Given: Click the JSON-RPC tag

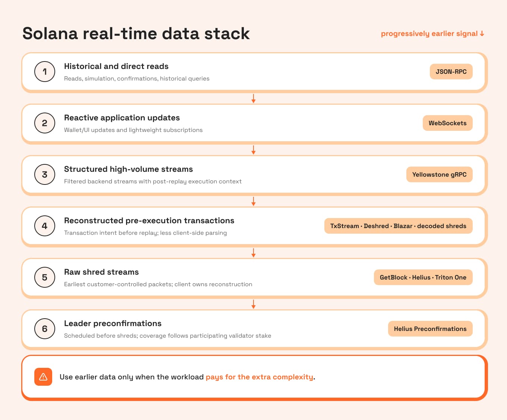Looking at the screenshot, I should (451, 72).
